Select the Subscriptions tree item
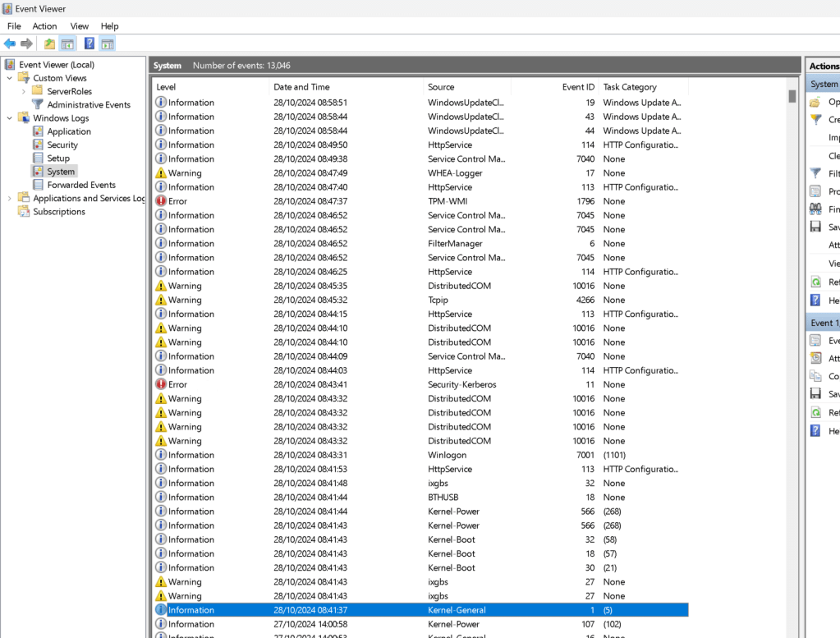The width and height of the screenshot is (840, 638). tap(59, 212)
